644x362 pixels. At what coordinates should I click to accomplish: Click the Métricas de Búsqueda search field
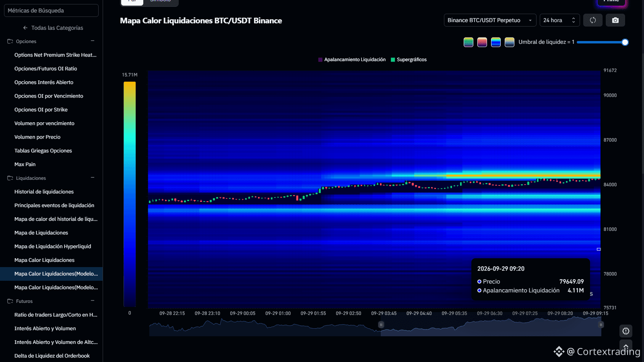click(51, 10)
